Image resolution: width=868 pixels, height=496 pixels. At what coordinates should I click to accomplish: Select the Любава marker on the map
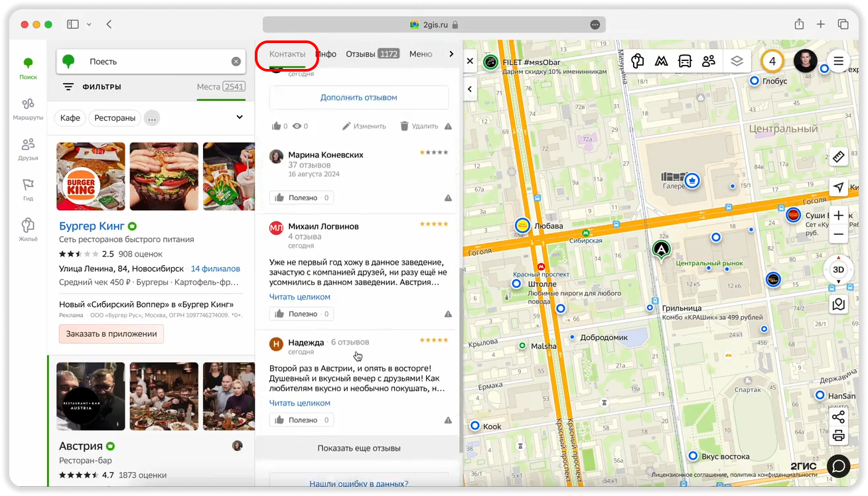tap(522, 225)
